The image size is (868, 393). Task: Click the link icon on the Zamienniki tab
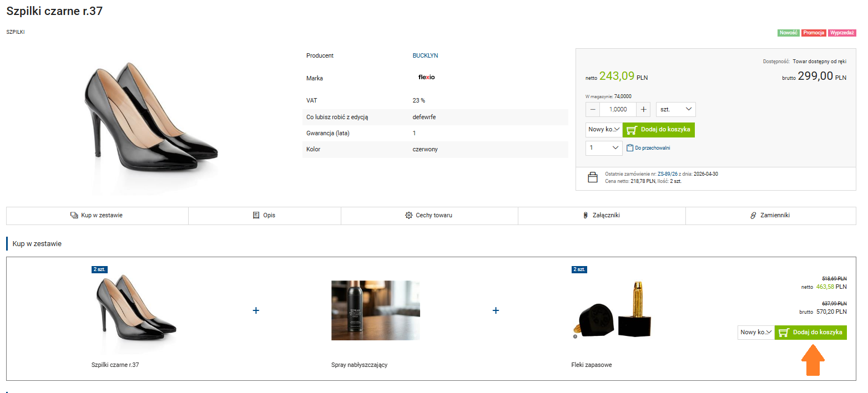point(753,215)
